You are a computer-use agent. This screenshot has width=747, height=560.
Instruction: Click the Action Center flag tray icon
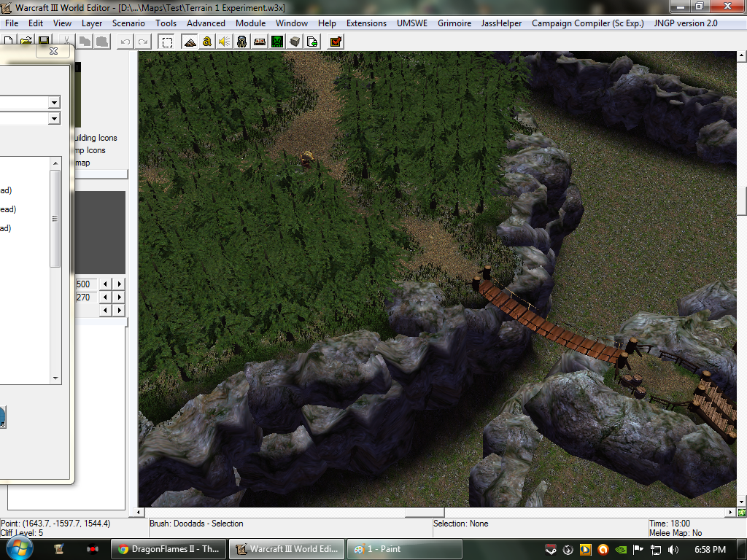[638, 550]
